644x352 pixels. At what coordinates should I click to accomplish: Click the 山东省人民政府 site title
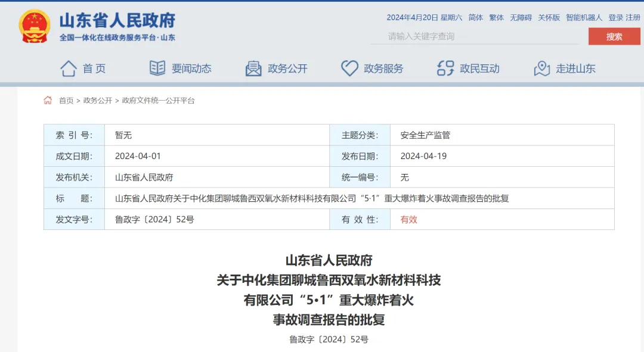[x=117, y=20]
